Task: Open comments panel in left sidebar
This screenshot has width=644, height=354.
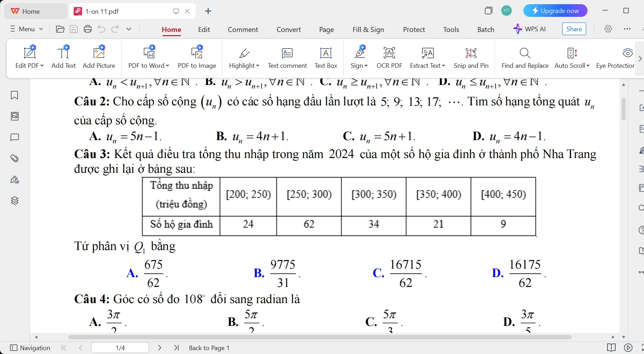Action: 15,137
